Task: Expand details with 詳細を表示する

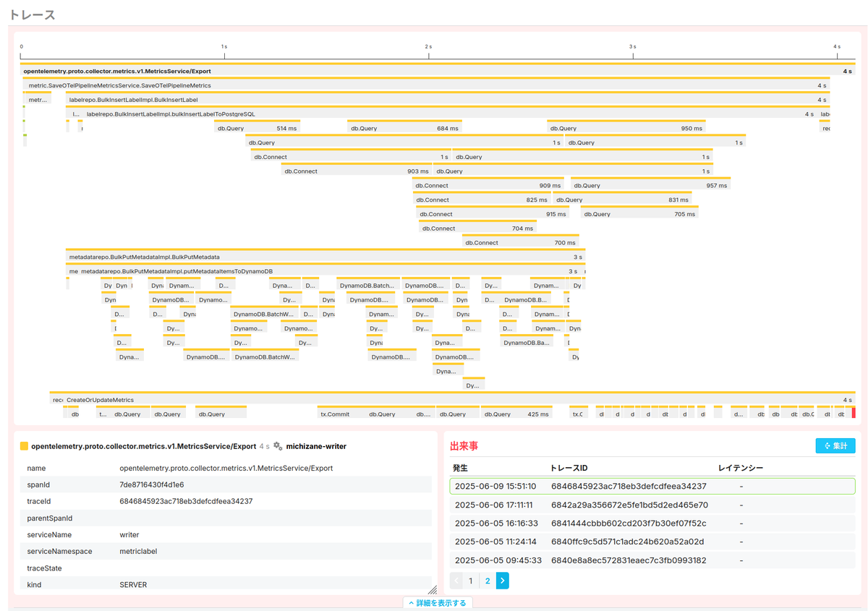Action: point(438,602)
